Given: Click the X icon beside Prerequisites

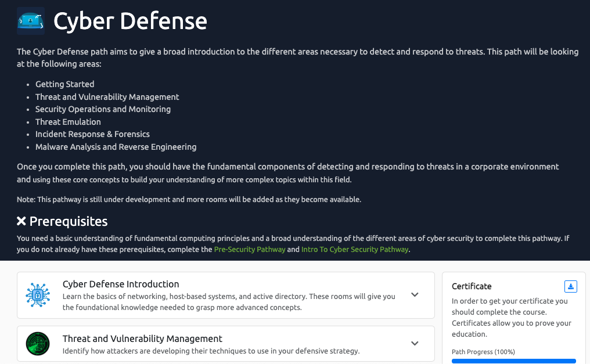Looking at the screenshot, I should pos(21,221).
